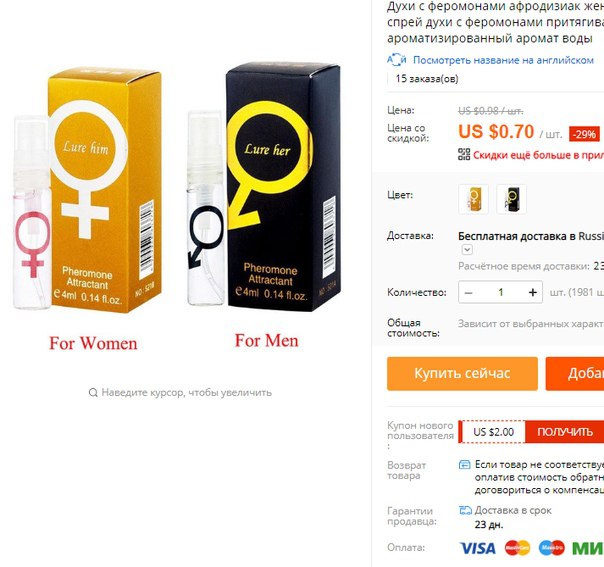
Task: Click the Visa payment icon
Action: (x=477, y=548)
